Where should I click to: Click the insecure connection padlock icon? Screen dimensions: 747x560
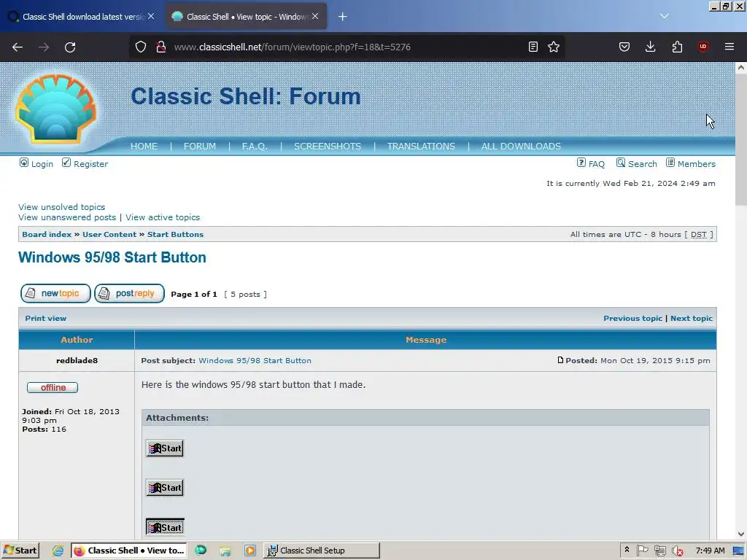coord(161,47)
